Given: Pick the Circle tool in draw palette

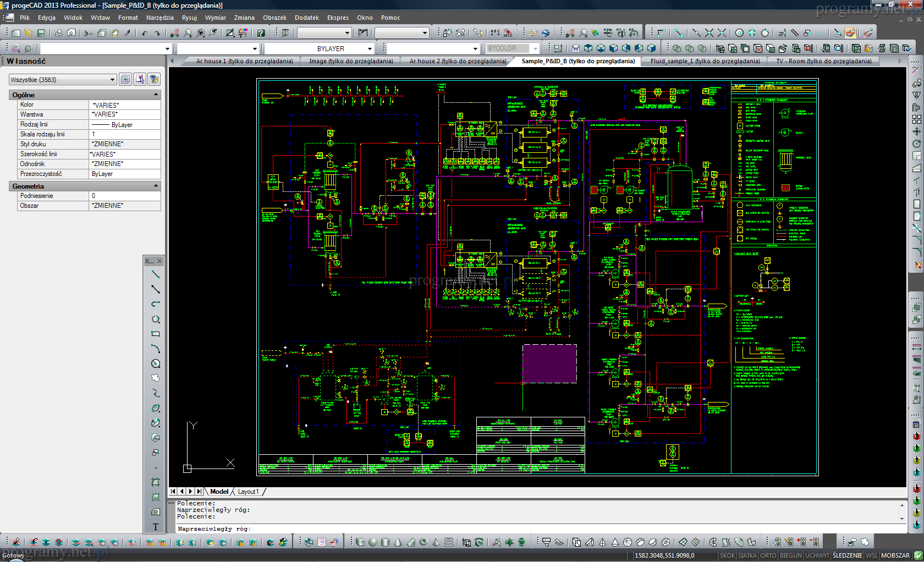Looking at the screenshot, I should (x=156, y=363).
